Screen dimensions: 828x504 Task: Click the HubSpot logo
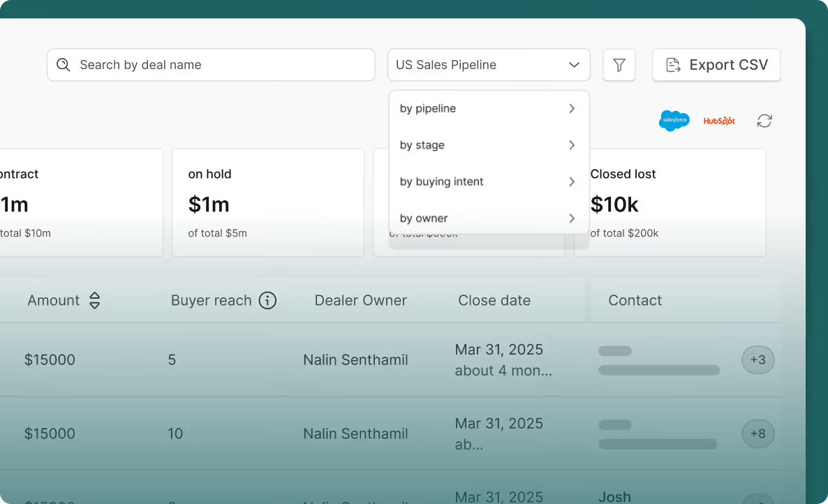pyautogui.click(x=718, y=121)
